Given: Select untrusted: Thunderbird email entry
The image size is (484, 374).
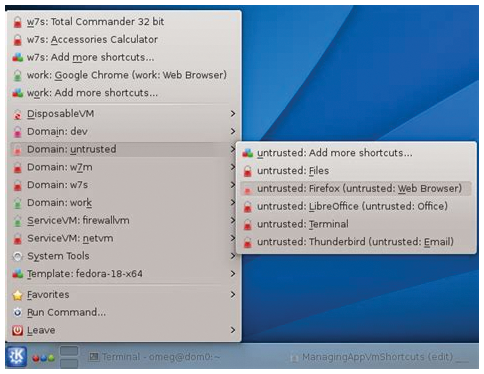Looking at the screenshot, I should coord(356,242).
